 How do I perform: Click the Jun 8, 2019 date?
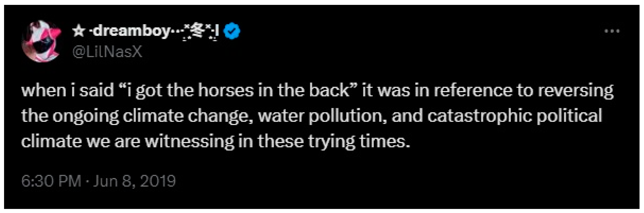click(134, 180)
